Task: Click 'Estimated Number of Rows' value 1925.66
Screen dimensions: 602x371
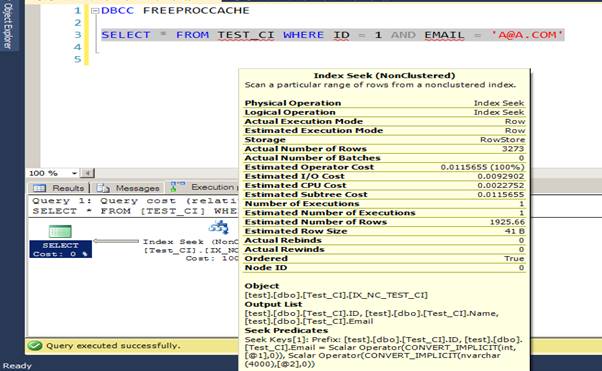Action: 507,222
